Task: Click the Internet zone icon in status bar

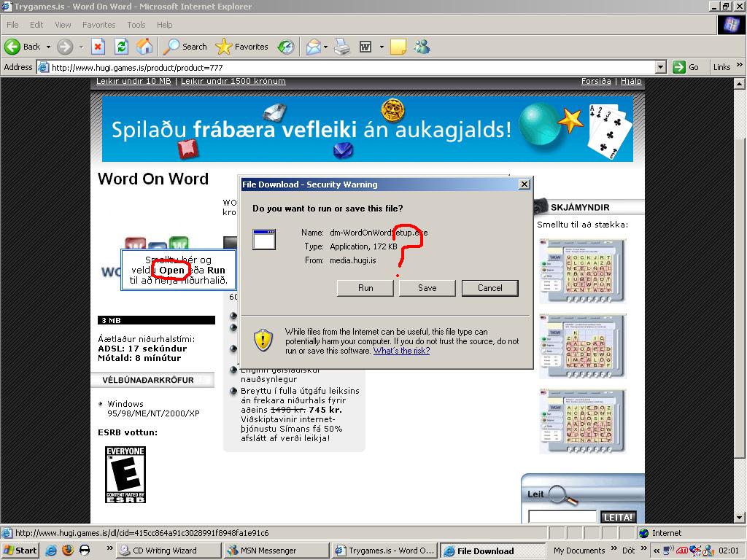Action: [x=643, y=533]
